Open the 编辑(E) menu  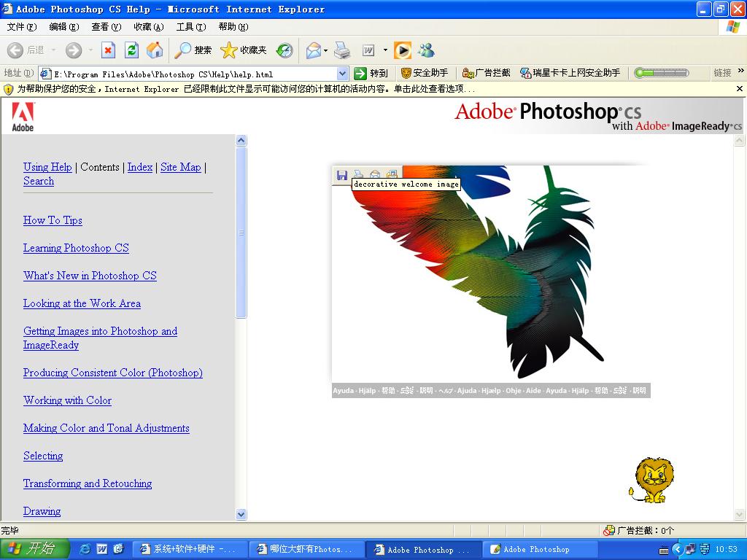click(x=64, y=27)
